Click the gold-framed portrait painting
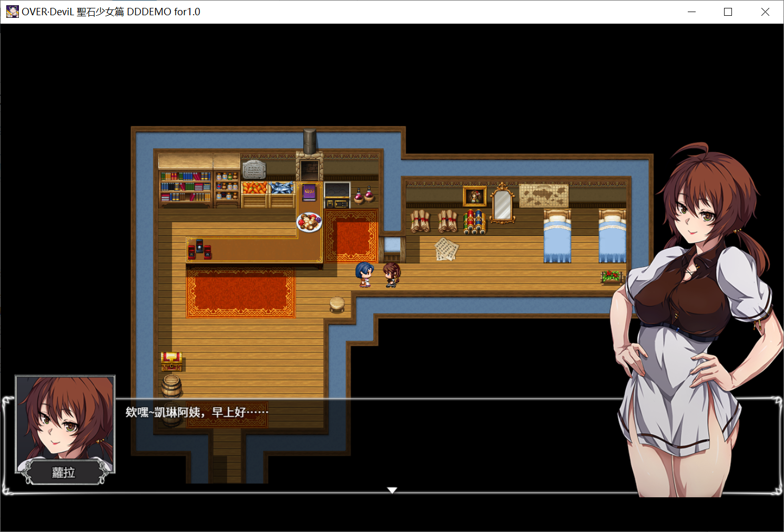The image size is (784, 532). tap(474, 196)
